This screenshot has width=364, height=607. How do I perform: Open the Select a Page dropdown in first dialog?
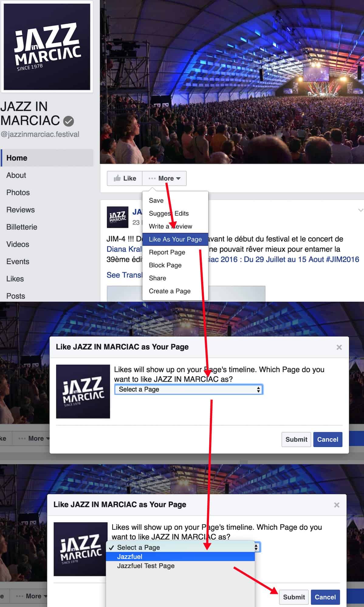tap(189, 389)
